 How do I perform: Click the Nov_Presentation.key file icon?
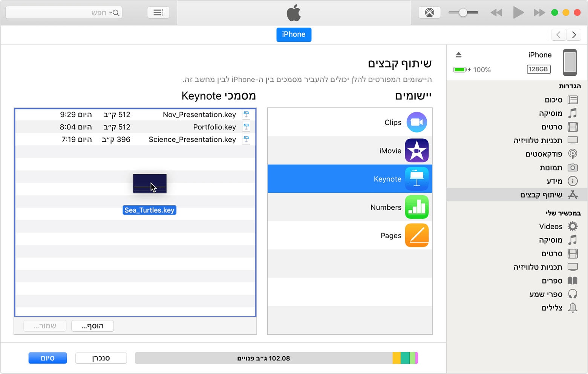[x=246, y=114]
